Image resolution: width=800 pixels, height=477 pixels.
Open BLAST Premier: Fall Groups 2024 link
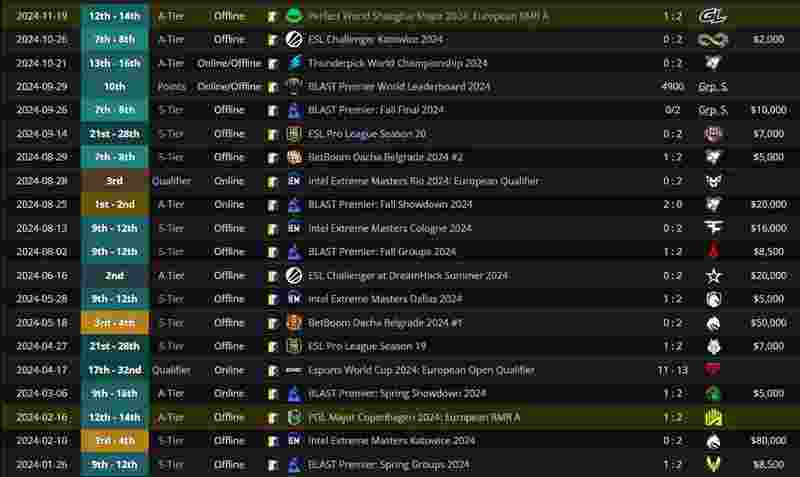382,252
